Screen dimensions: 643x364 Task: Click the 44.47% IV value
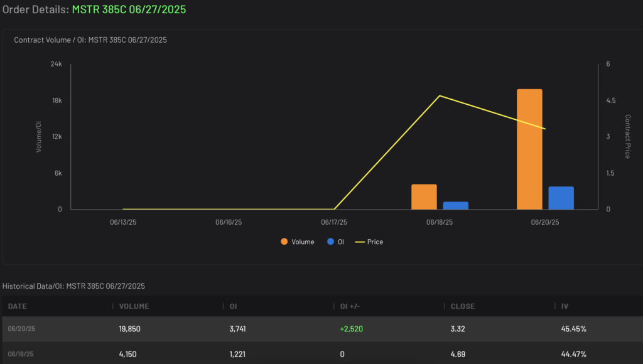tap(574, 354)
